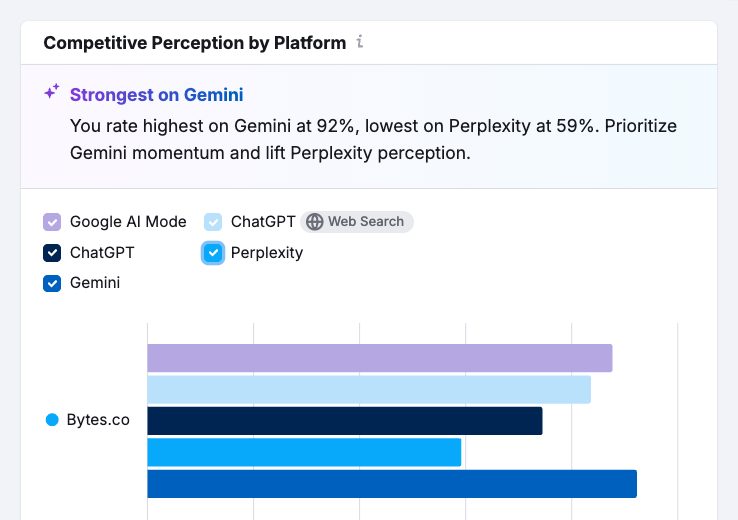Click the Perplexity legend label text

266,253
